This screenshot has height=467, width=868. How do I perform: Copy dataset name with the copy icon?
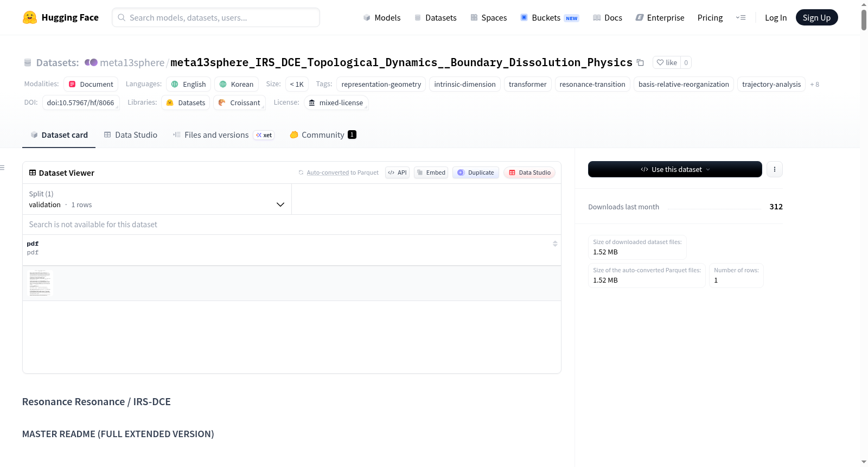pos(640,62)
